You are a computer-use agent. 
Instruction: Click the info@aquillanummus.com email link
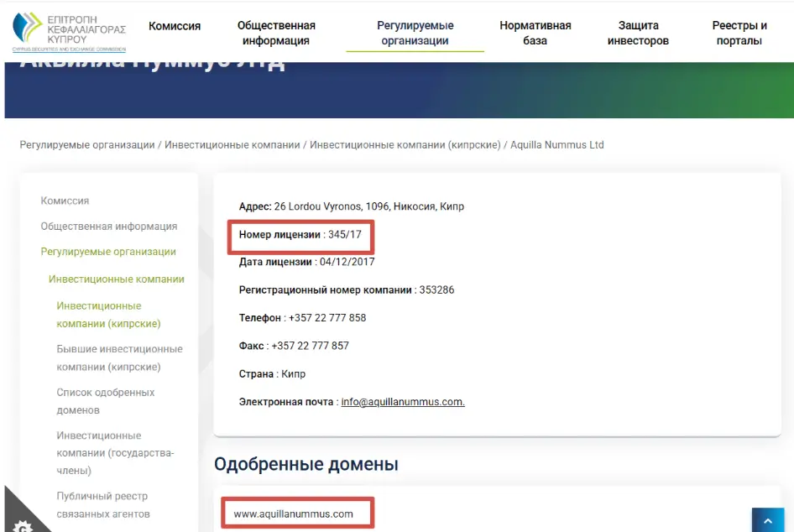click(x=402, y=401)
